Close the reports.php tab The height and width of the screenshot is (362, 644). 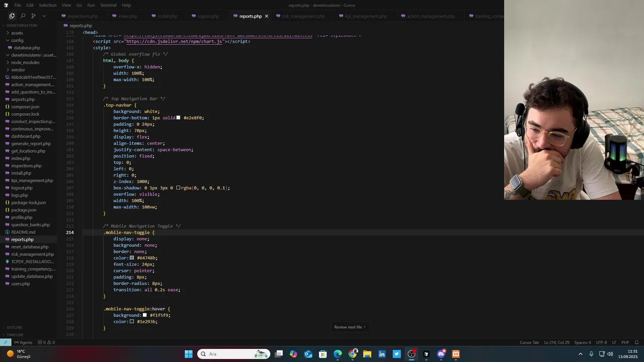click(x=266, y=16)
